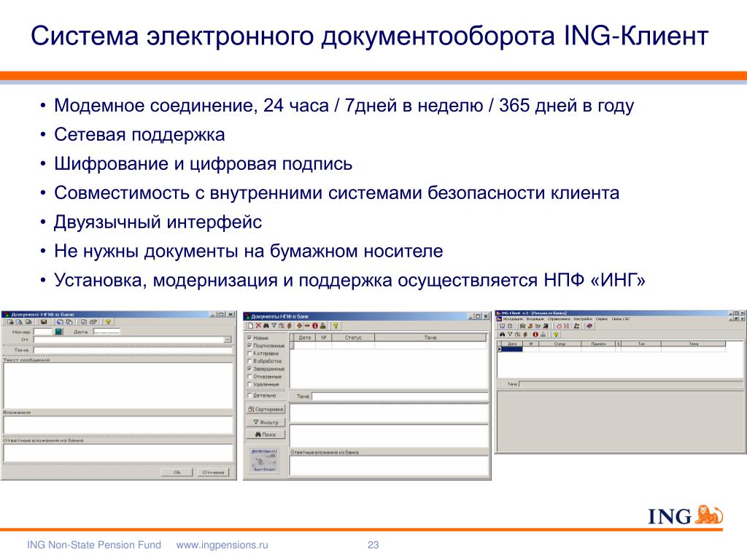This screenshot has height=560, width=747.
Task: Click the two-people users icon in ING-Client toolbar
Action: pyautogui.click(x=577, y=326)
